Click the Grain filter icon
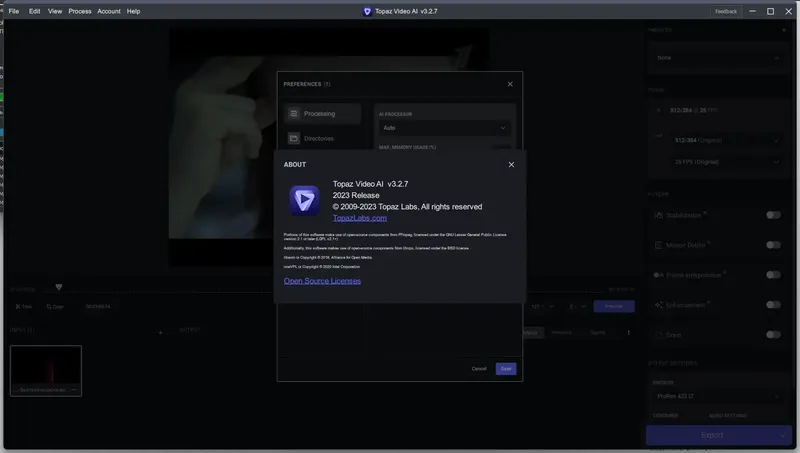Image resolution: width=800 pixels, height=453 pixels. coord(658,335)
